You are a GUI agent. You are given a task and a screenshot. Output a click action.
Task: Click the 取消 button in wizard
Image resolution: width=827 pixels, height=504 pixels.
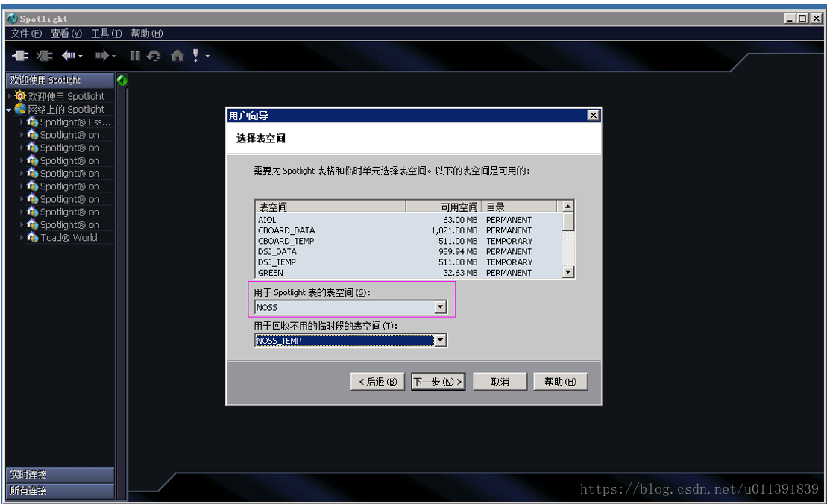[500, 382]
